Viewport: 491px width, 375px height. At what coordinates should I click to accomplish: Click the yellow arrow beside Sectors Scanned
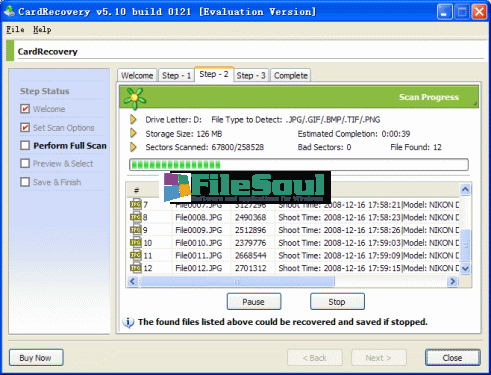(x=133, y=147)
